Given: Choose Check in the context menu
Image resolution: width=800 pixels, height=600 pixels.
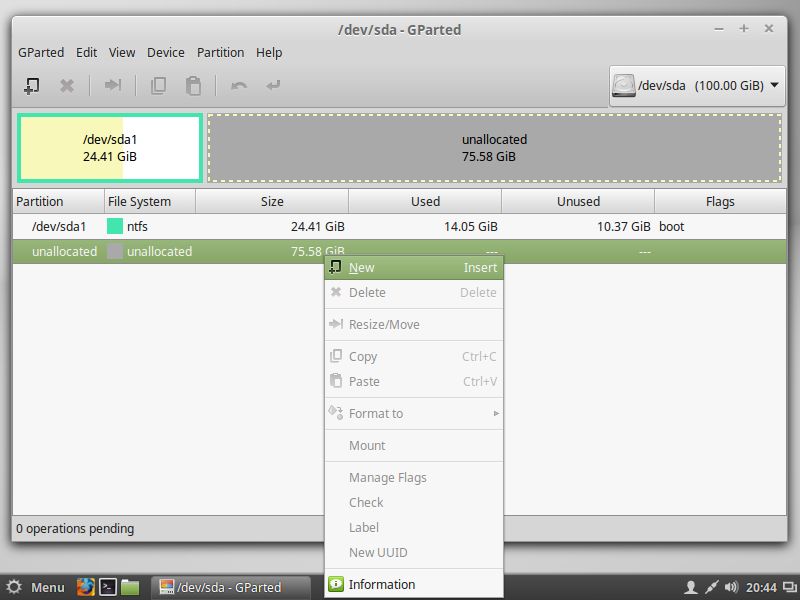Looking at the screenshot, I should click(x=414, y=503).
